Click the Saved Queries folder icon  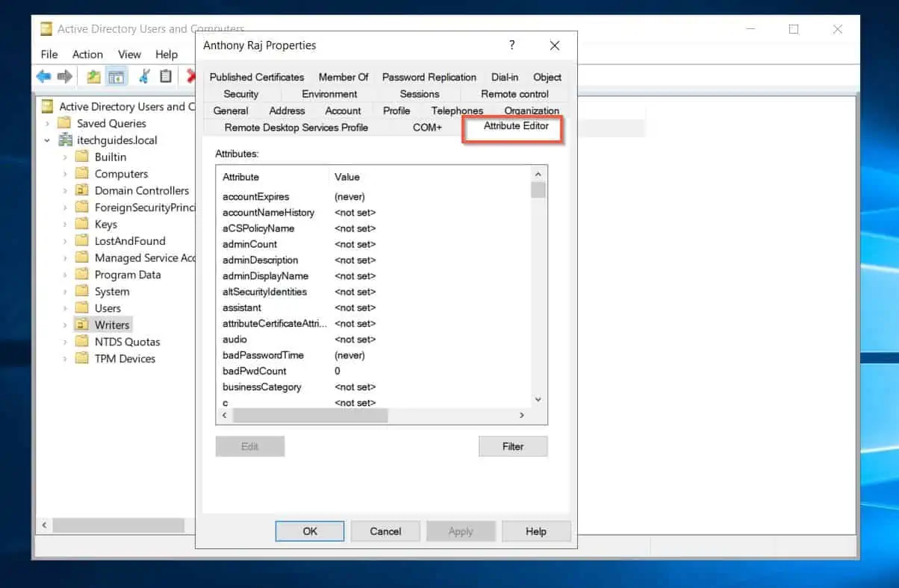pyautogui.click(x=64, y=123)
